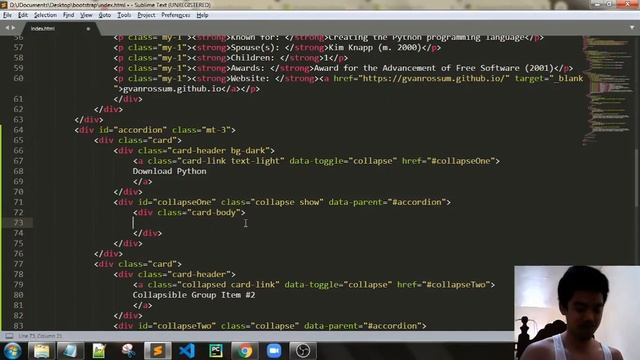This screenshot has height=360, width=640.
Task: Open the Find menu
Action: coord(68,15)
